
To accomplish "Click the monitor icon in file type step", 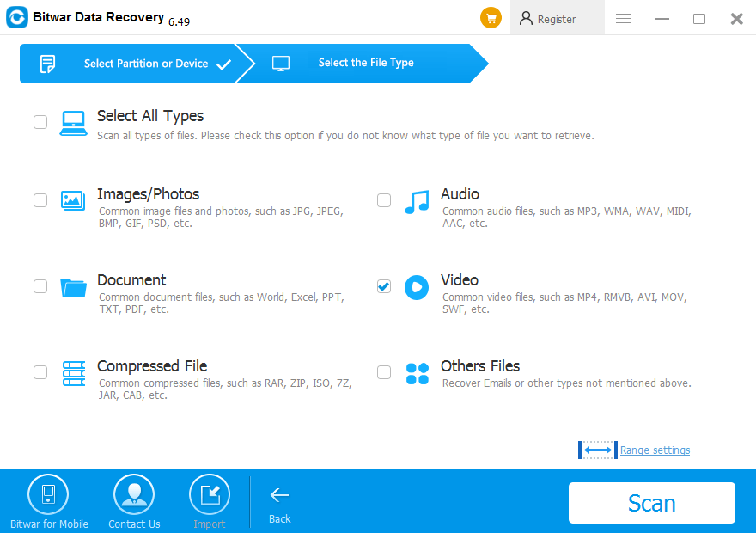I will tap(281, 64).
